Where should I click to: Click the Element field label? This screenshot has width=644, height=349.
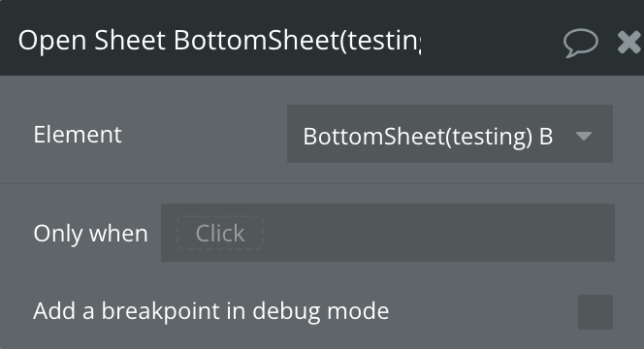(x=78, y=135)
